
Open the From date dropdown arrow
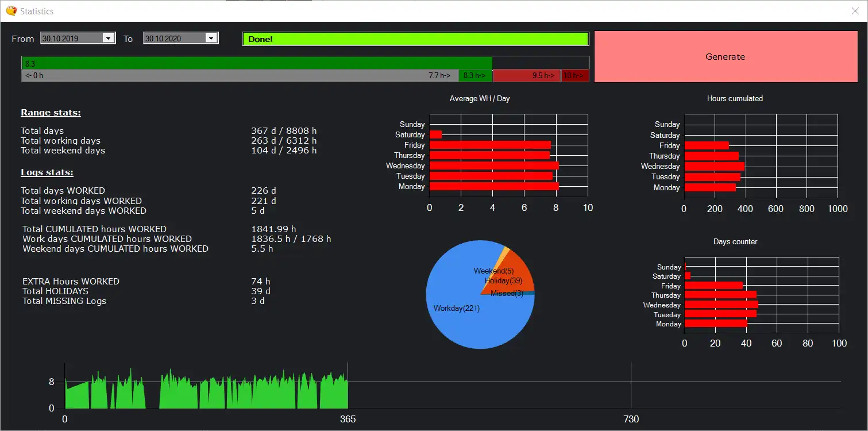[108, 39]
